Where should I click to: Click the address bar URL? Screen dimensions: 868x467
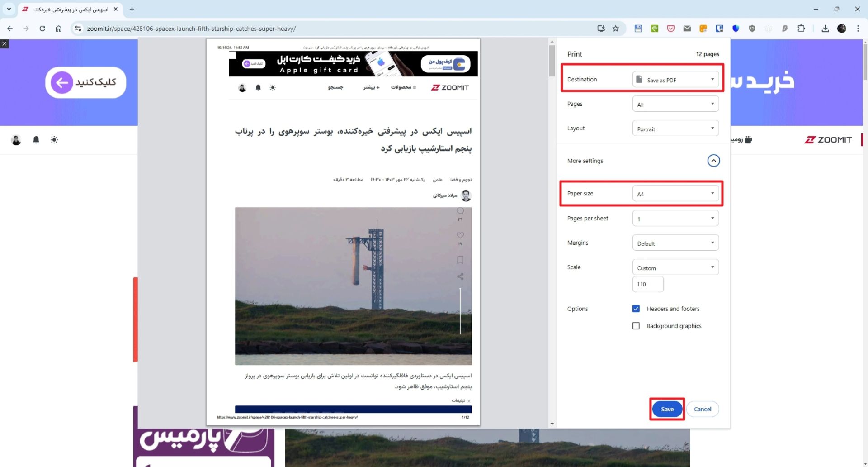191,29
